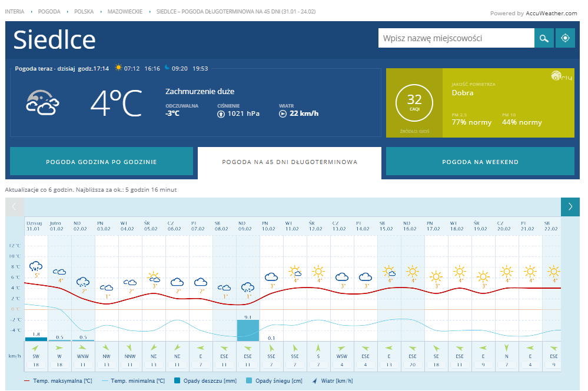Click the rain icon for today 31.01
The height and width of the screenshot is (391, 588).
36,266
